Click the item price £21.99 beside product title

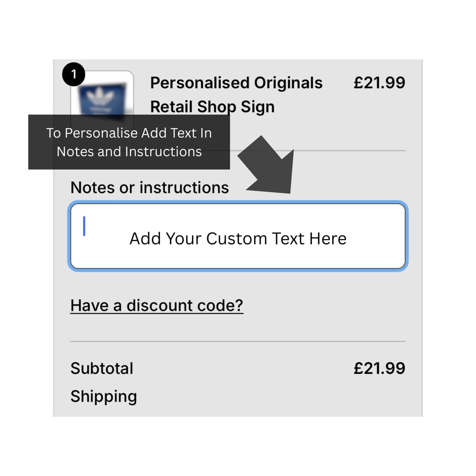click(379, 83)
